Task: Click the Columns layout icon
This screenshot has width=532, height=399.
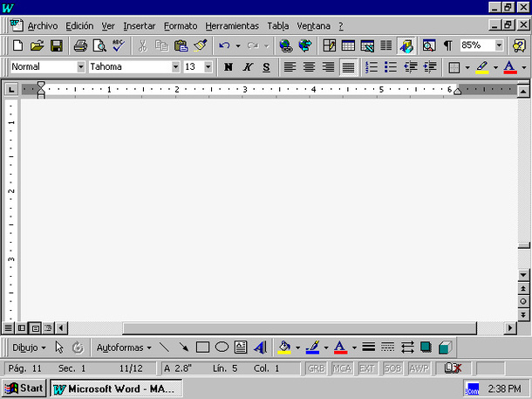Action: pyautogui.click(x=386, y=45)
